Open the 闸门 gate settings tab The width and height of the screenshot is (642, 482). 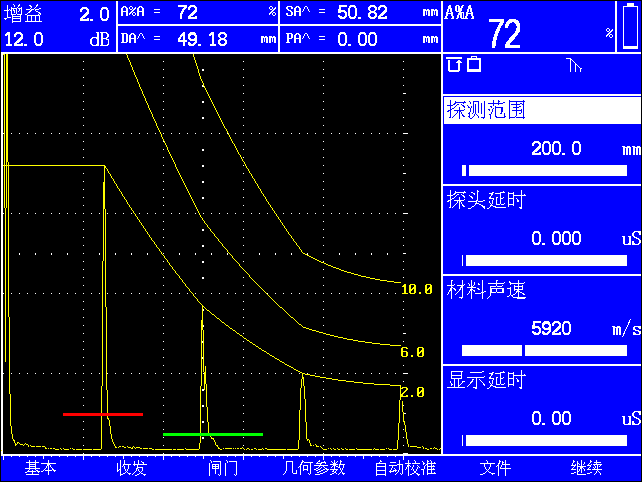click(x=223, y=468)
